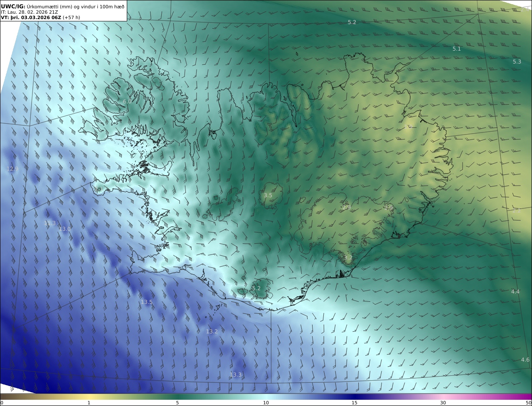Click the 'IT: Lau. 28. 02. 2026 21Z' line

point(30,12)
